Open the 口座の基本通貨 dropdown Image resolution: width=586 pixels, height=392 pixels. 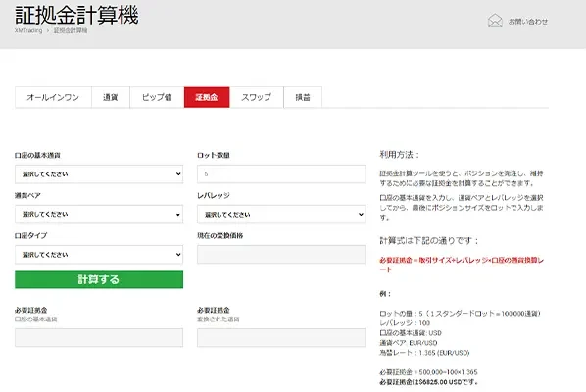(99, 174)
